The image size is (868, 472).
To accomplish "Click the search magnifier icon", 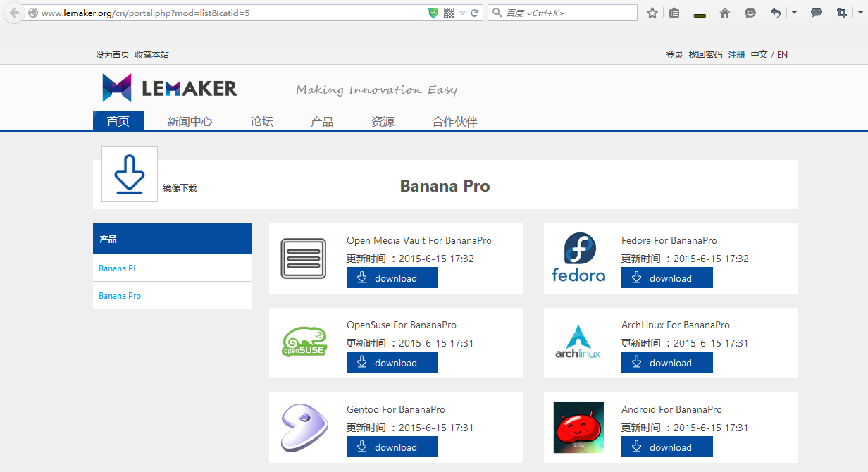I will pos(497,13).
